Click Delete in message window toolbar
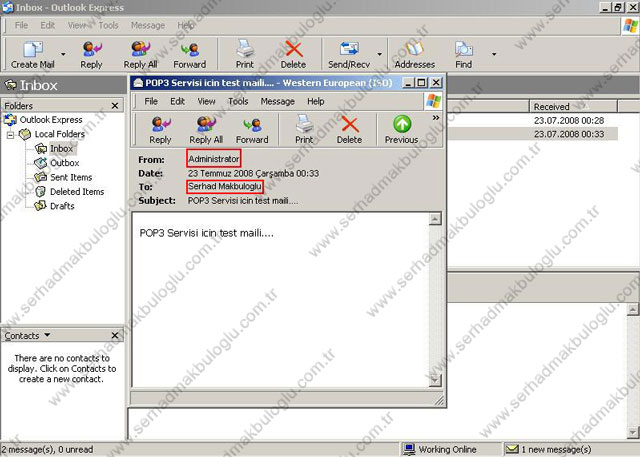 coord(349,130)
